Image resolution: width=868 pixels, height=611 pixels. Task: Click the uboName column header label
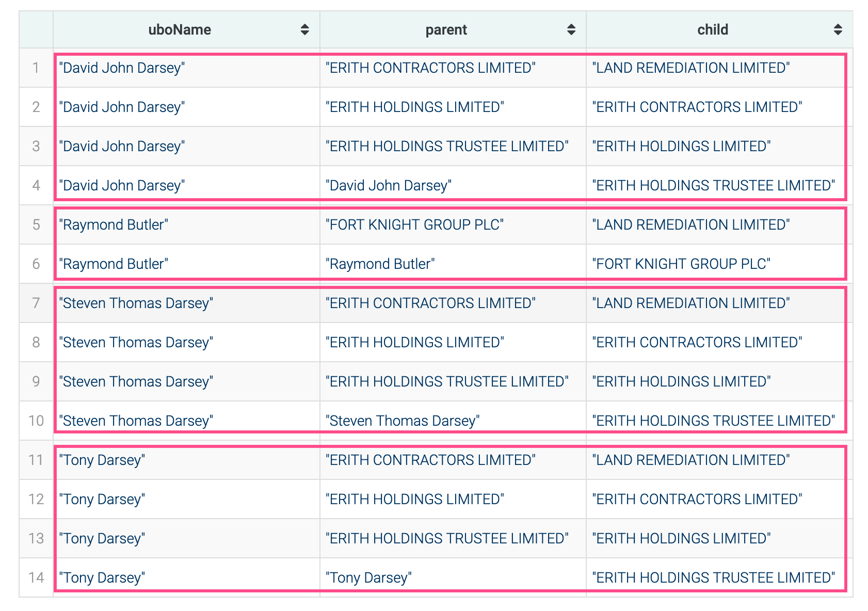tap(180, 30)
